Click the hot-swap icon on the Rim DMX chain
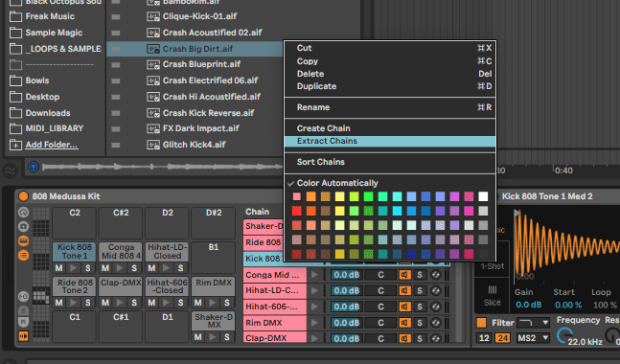This screenshot has height=364, width=620. click(x=435, y=323)
